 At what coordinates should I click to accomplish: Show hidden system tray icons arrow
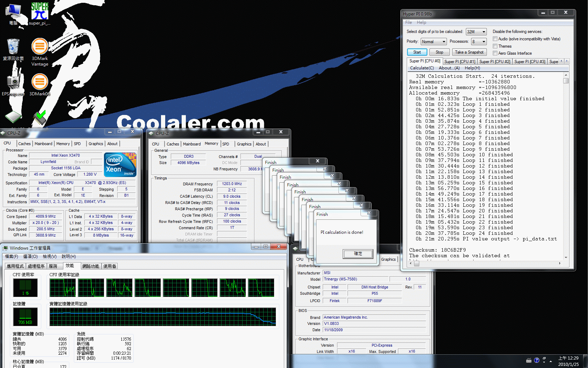point(551,361)
